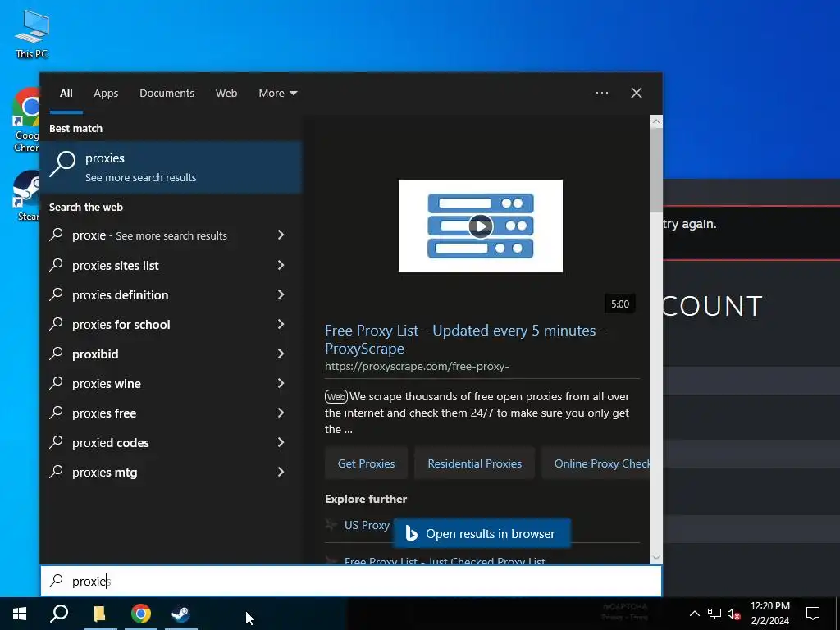Click the Residential Proxies button
Screen dimensions: 840x630
475,463
